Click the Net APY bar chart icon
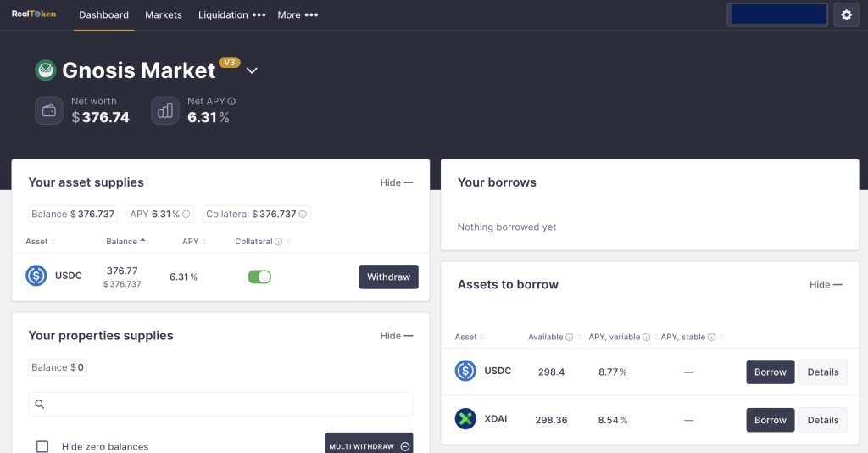868x453 pixels. (x=165, y=111)
